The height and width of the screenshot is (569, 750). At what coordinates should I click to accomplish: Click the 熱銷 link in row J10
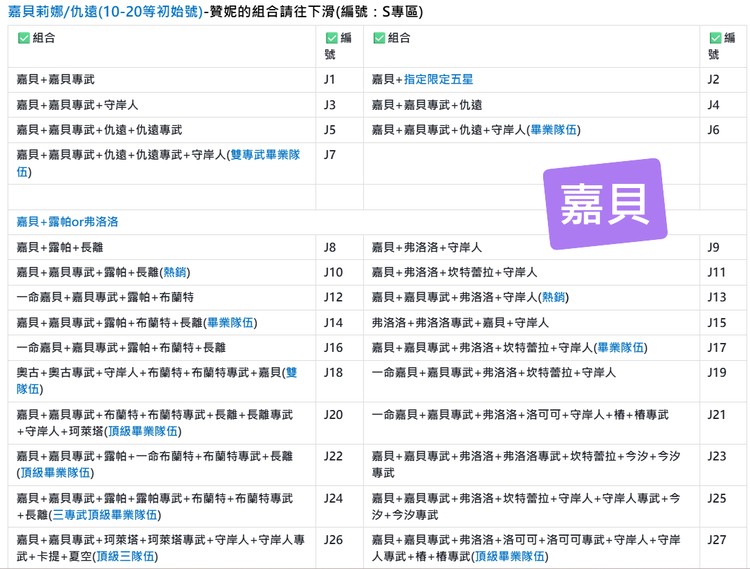176,272
